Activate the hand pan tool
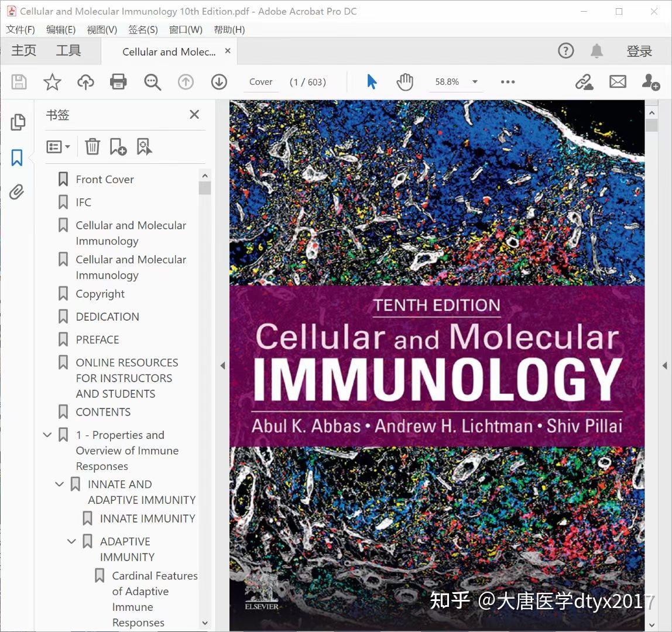The width and height of the screenshot is (672, 632). tap(404, 81)
